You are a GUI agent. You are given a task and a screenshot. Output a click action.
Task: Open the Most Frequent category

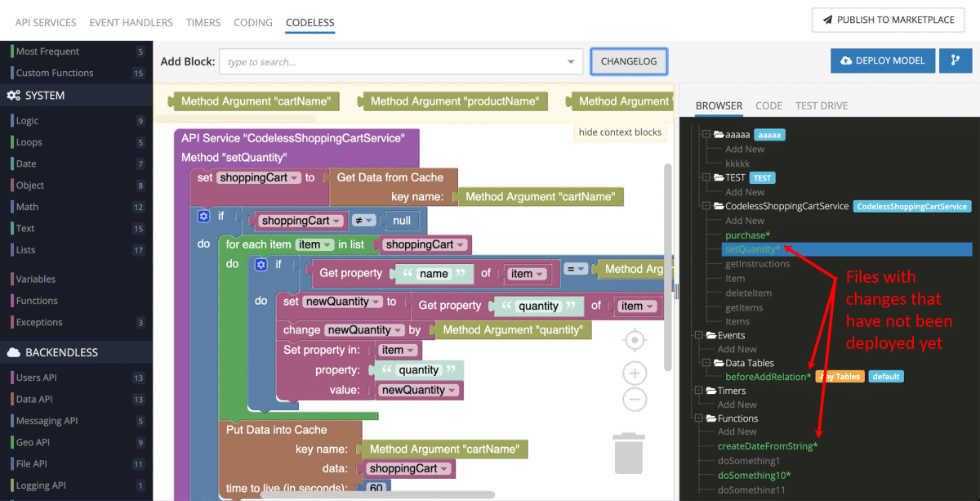click(76, 51)
